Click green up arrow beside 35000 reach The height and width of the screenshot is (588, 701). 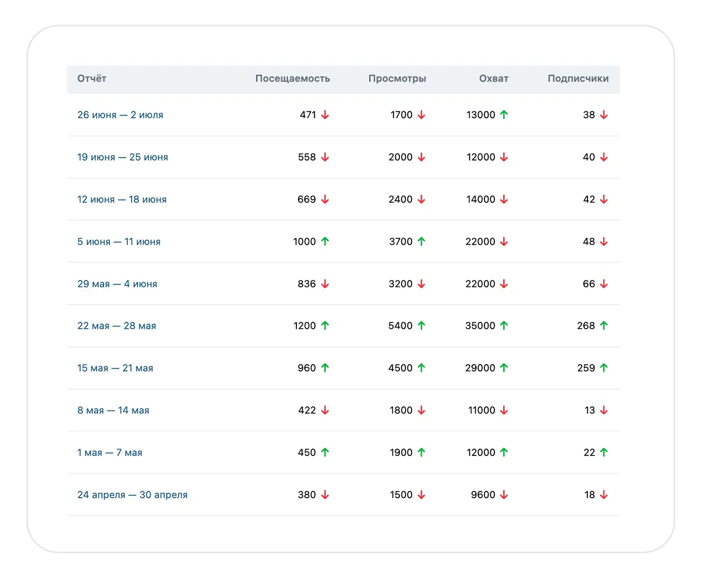point(504,326)
